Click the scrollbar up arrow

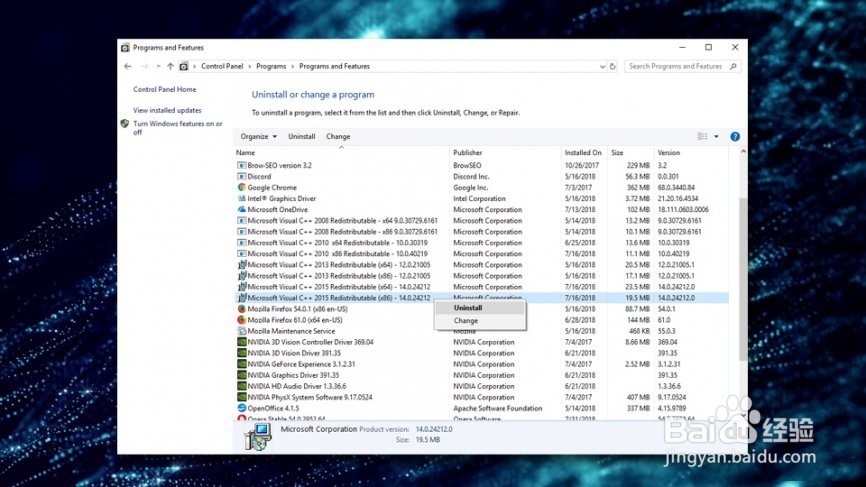(743, 151)
